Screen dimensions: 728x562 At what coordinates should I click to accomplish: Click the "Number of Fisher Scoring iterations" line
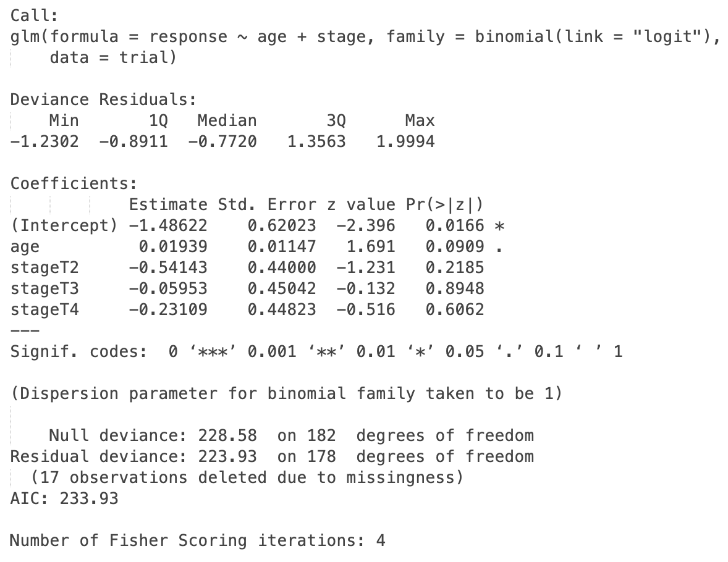pyautogui.click(x=197, y=540)
